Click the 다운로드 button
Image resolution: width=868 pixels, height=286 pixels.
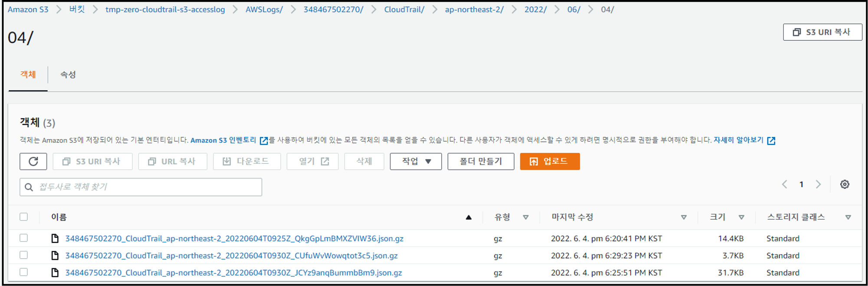click(x=247, y=162)
